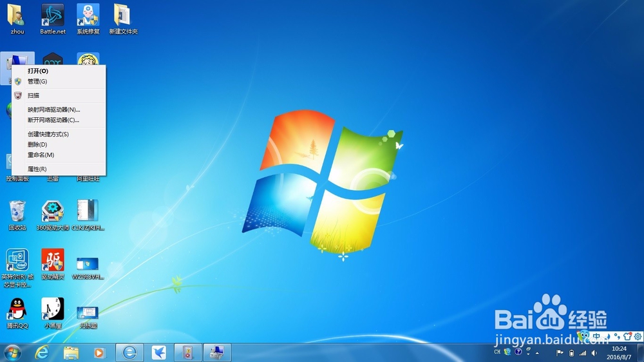
Task: Open the 360驱动大师 desktop shortcut
Action: pyautogui.click(x=53, y=215)
